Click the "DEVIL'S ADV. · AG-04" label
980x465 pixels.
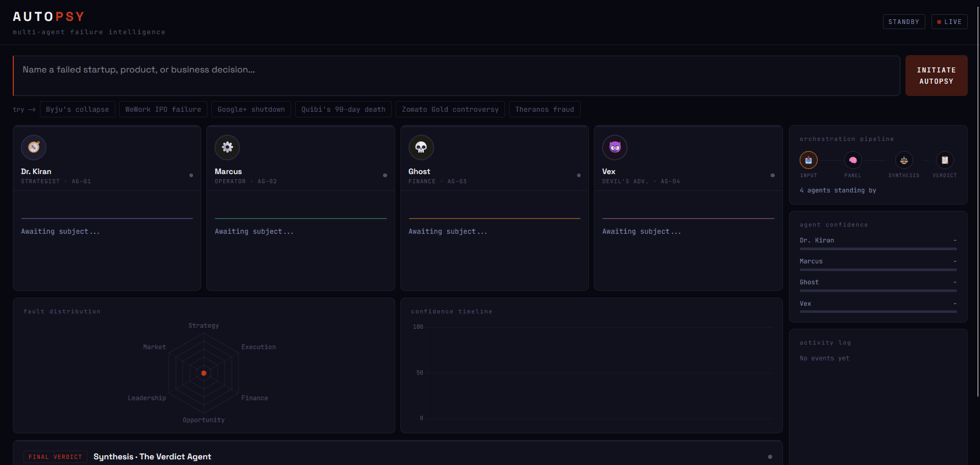tap(641, 181)
